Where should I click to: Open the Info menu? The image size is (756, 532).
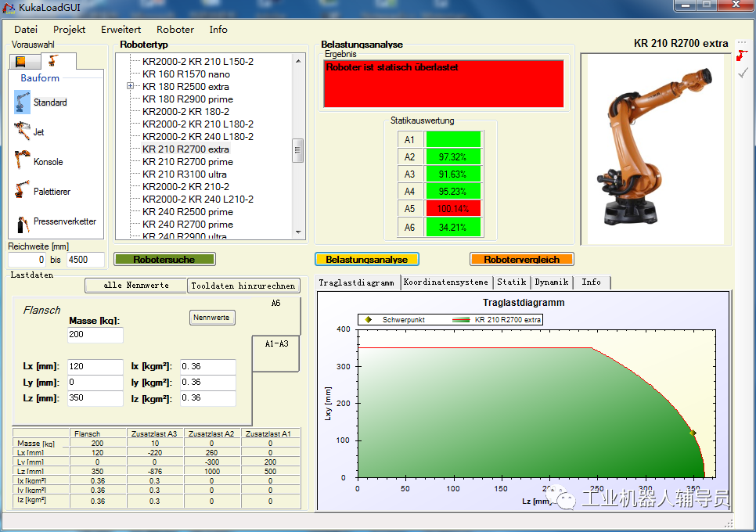click(x=218, y=30)
